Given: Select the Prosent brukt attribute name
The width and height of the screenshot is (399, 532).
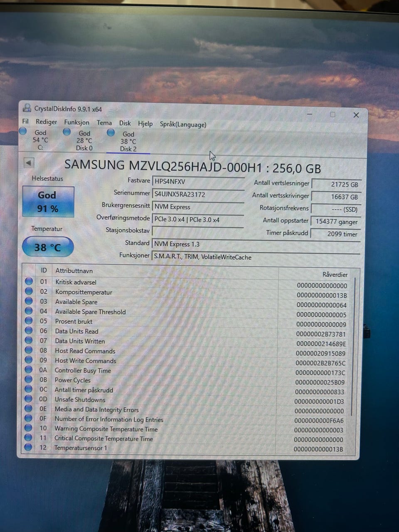Looking at the screenshot, I should click(x=74, y=321).
